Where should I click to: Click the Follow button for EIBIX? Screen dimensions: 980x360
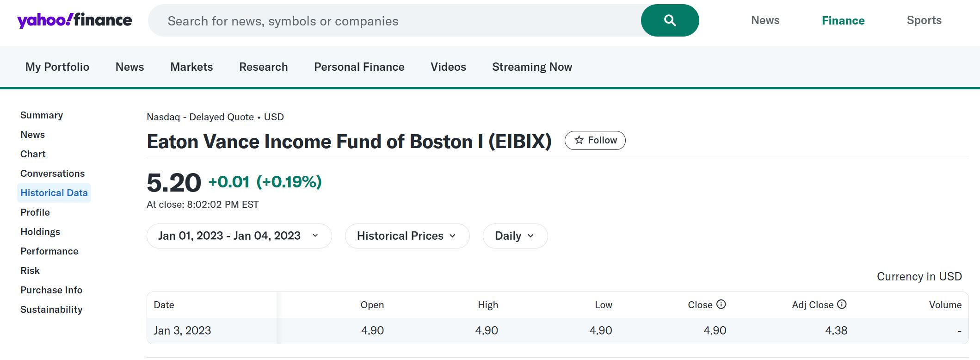pyautogui.click(x=595, y=140)
